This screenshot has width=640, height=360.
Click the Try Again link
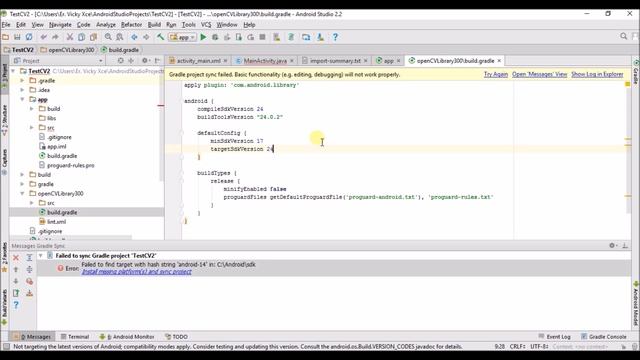coord(496,74)
